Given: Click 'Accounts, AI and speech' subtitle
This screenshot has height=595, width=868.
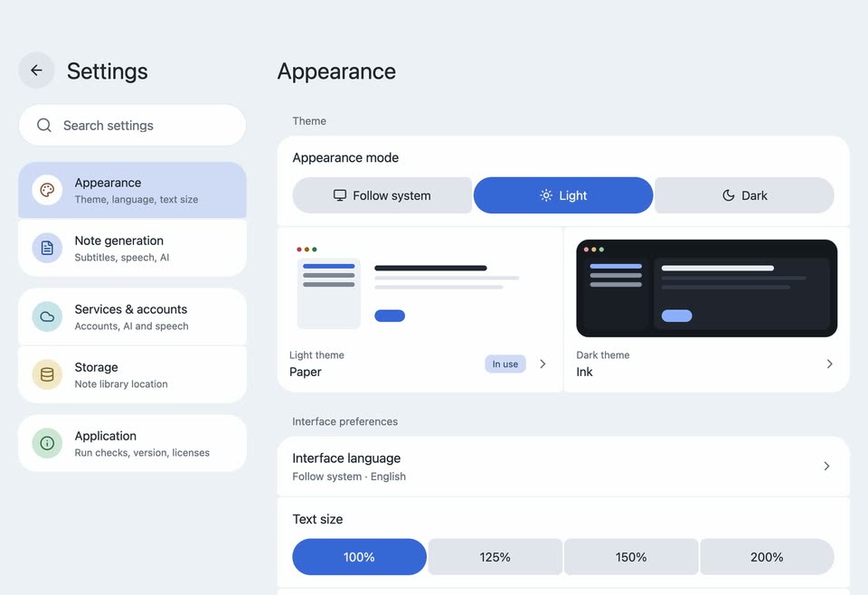Looking at the screenshot, I should click(x=131, y=326).
